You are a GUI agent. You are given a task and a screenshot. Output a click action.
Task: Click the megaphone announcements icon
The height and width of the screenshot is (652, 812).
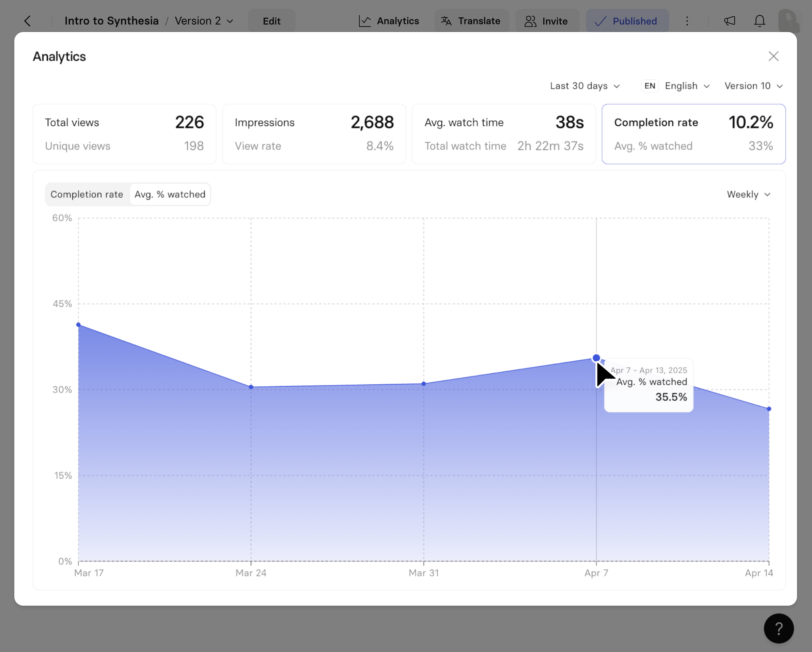tap(730, 21)
